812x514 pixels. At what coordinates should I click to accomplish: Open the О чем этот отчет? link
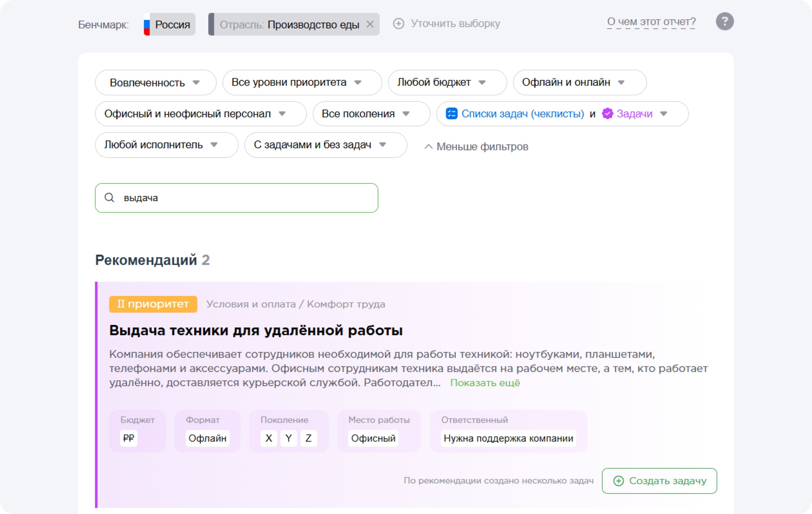coord(651,22)
